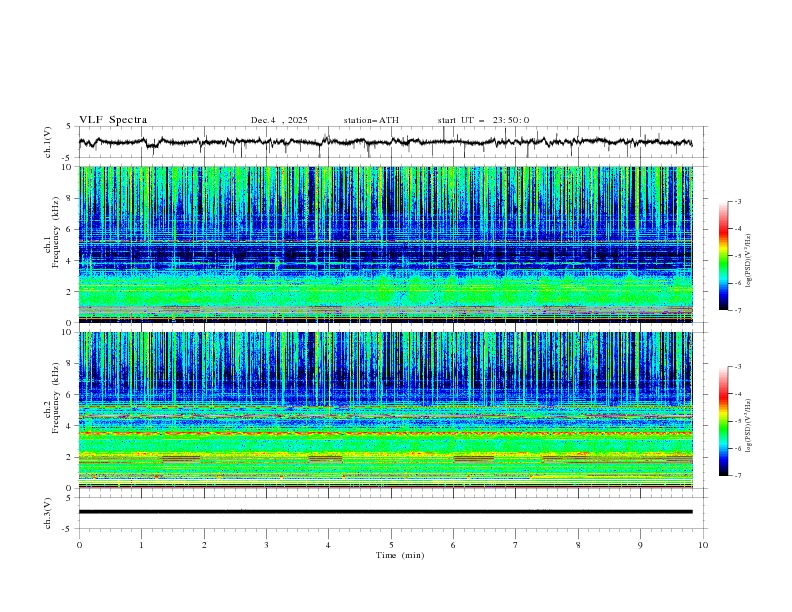Click the "ch.3(V)" axis label
Viewport: 792px width, 612px height.
tap(48, 513)
